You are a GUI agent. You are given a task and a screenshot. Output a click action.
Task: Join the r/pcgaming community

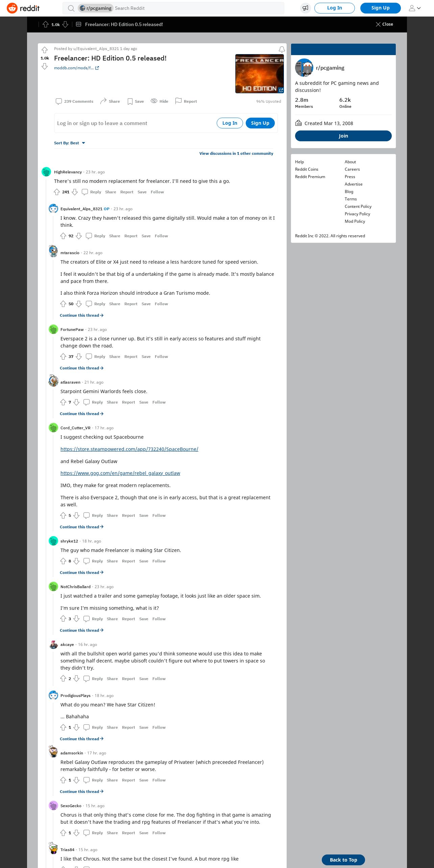[x=343, y=136]
